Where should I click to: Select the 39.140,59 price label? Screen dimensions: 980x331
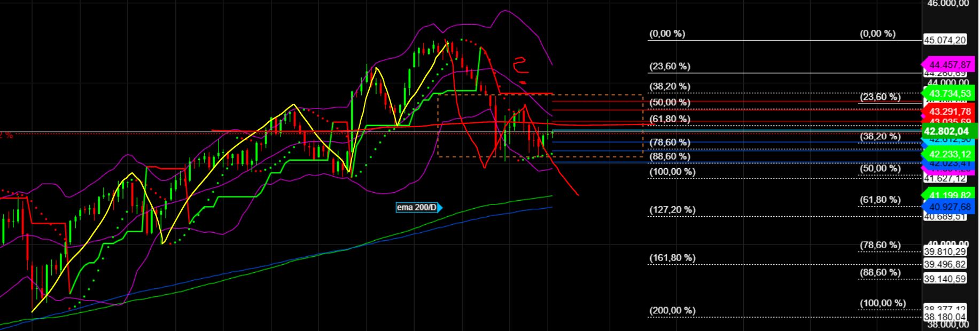[945, 279]
